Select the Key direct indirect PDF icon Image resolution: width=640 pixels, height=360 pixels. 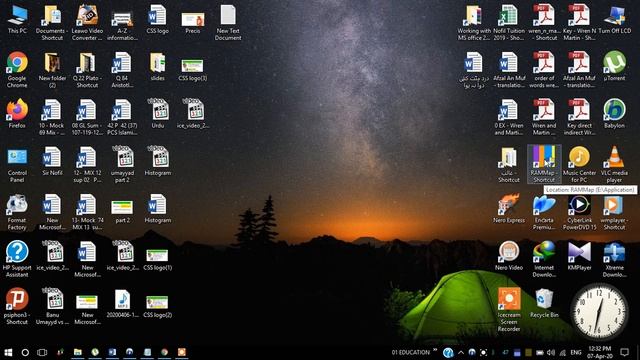580,117
